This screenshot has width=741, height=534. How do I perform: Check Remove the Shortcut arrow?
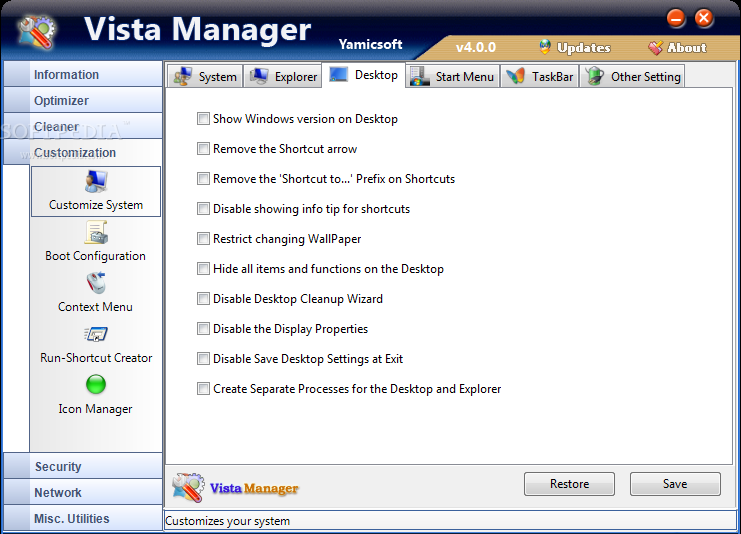point(203,149)
